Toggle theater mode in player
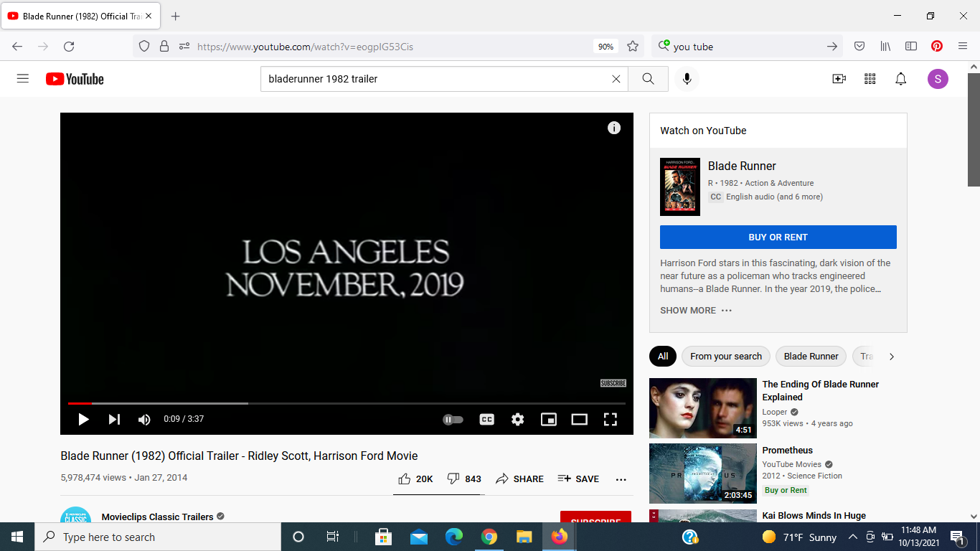 click(579, 419)
